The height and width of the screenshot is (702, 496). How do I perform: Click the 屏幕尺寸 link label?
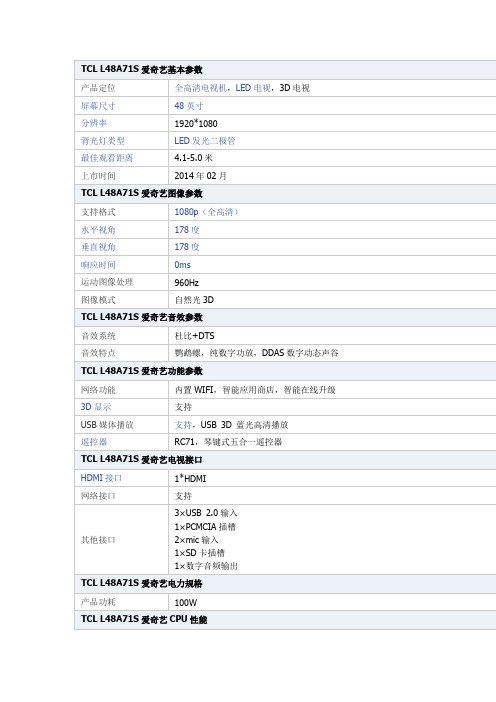[x=98, y=106]
